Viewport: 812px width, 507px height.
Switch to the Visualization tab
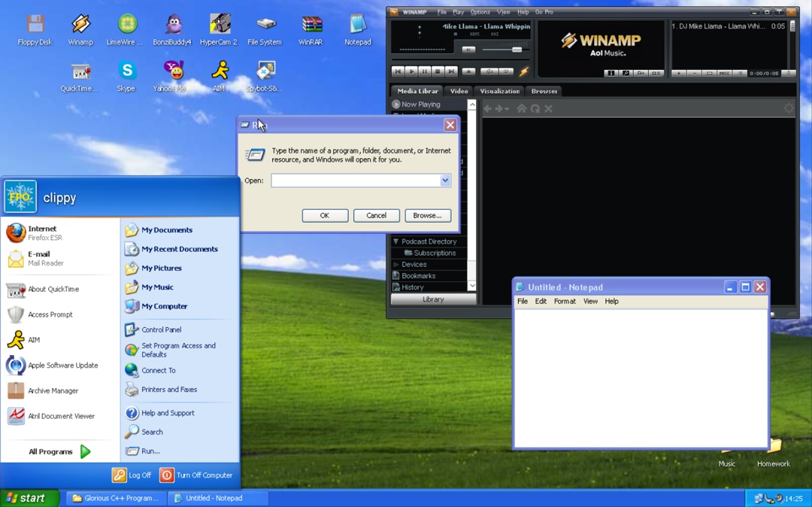(500, 91)
